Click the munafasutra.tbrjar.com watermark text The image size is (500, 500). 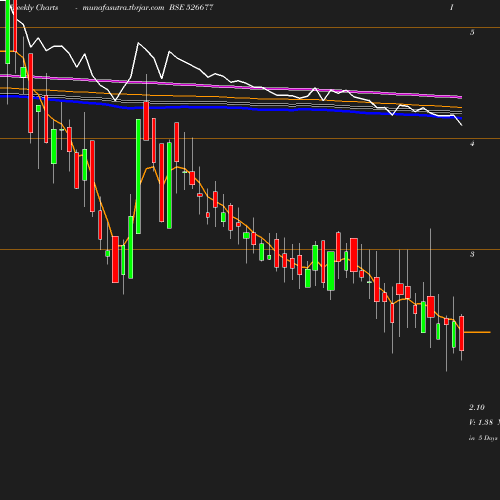[123, 8]
